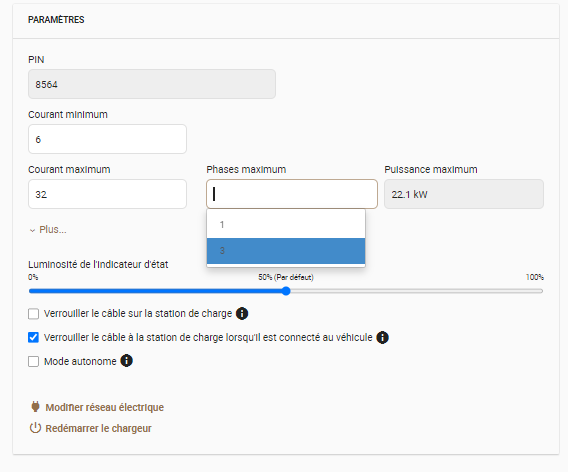Show info for lock cable when vehicle connected
The height and width of the screenshot is (472, 568).
[383, 337]
